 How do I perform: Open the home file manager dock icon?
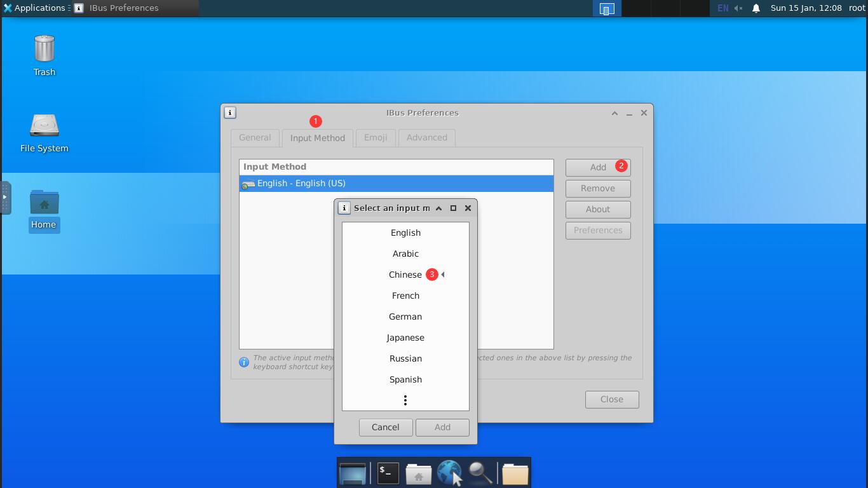pyautogui.click(x=419, y=473)
